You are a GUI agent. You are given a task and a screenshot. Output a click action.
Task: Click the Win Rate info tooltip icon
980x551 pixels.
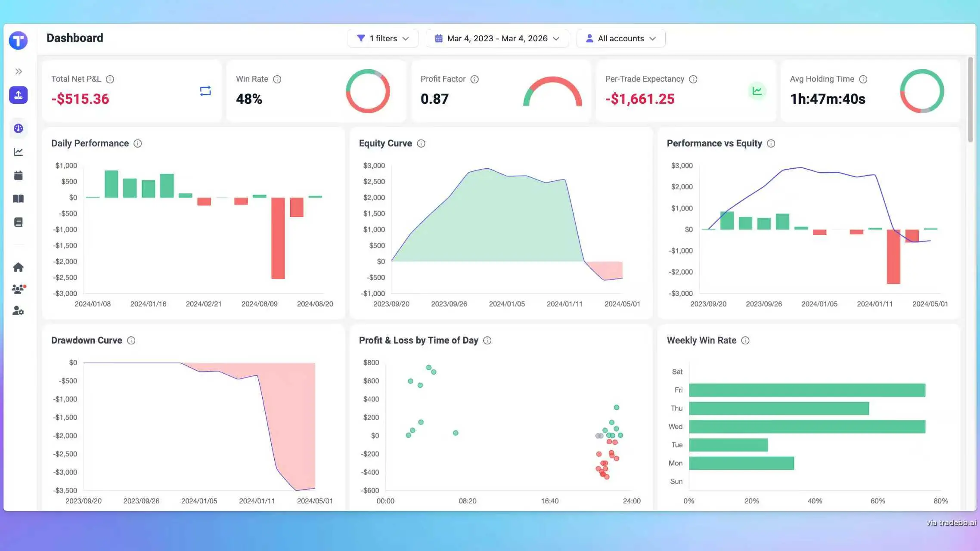point(277,79)
